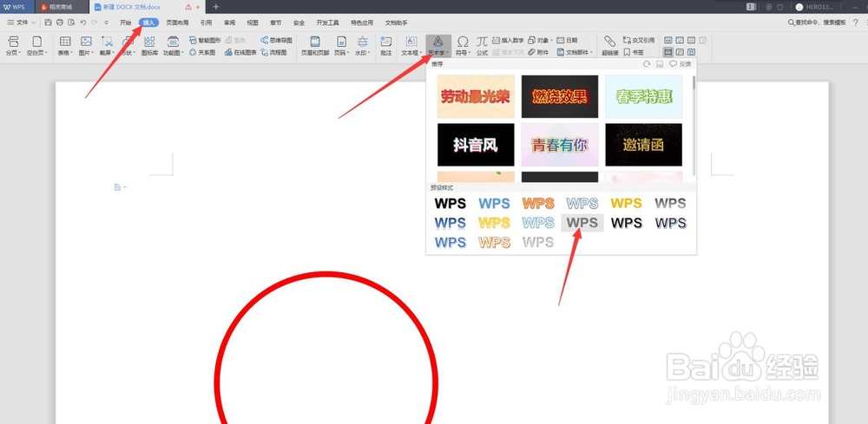The height and width of the screenshot is (424, 868).
Task: Open the Symbol (符号) Omega tool
Action: tap(463, 45)
